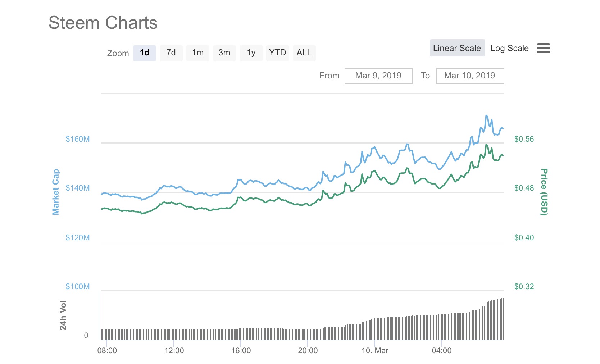600x364 pixels.
Task: Set zoom range to 1m
Action: 197,53
